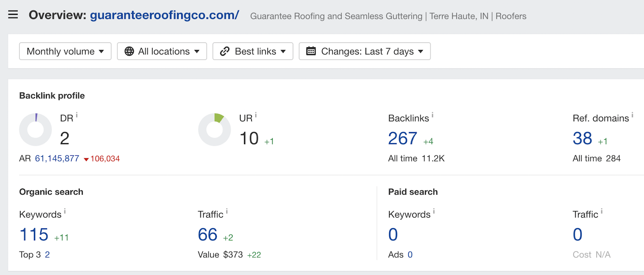Click the Cost N/A text
The height and width of the screenshot is (275, 644).
click(592, 255)
